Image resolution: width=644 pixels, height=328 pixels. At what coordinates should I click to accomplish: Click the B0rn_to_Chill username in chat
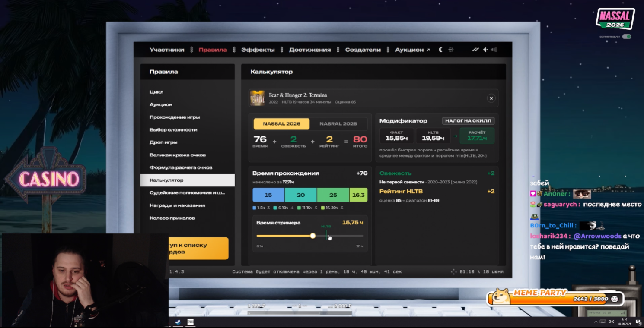pyautogui.click(x=552, y=226)
